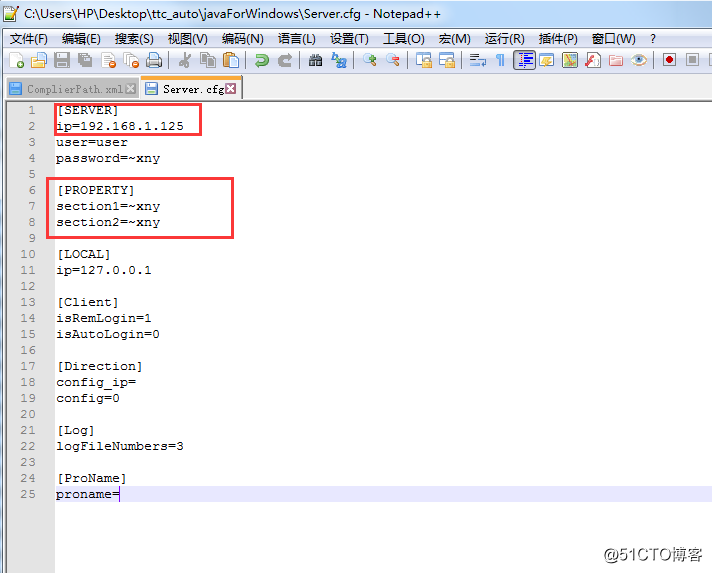Click the Copy icon
The height and width of the screenshot is (573, 712).
pyautogui.click(x=208, y=60)
